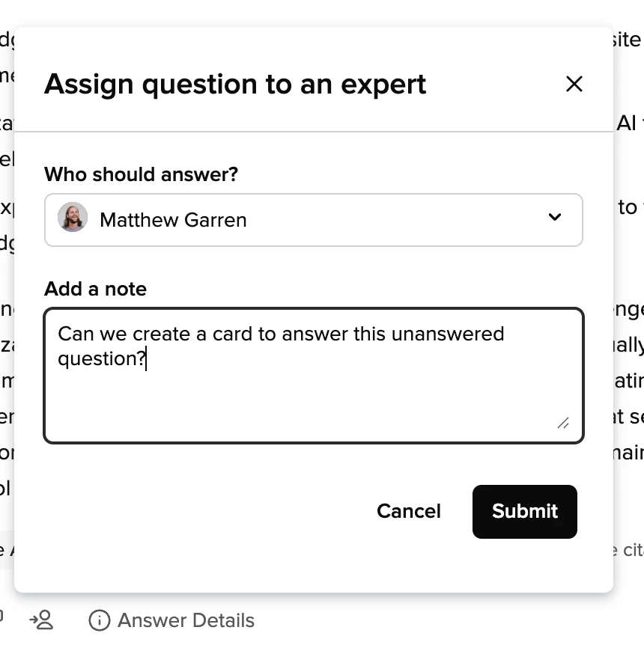
Task: Click the Add a note label
Action: pyautogui.click(x=96, y=289)
